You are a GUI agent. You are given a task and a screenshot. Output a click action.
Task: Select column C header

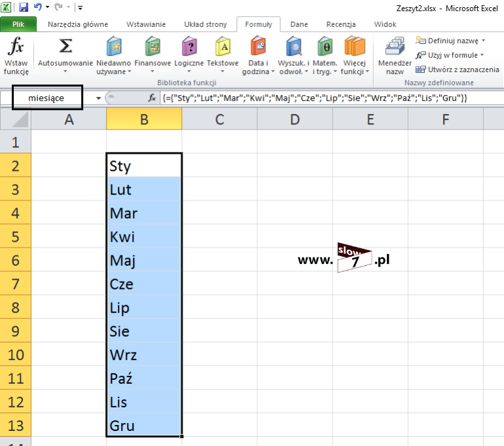pyautogui.click(x=219, y=119)
